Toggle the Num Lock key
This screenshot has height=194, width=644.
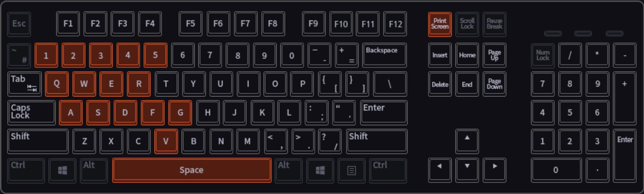[543, 55]
